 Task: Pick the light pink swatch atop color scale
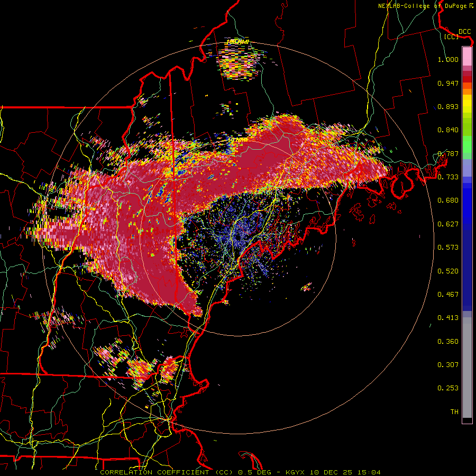coord(467,56)
